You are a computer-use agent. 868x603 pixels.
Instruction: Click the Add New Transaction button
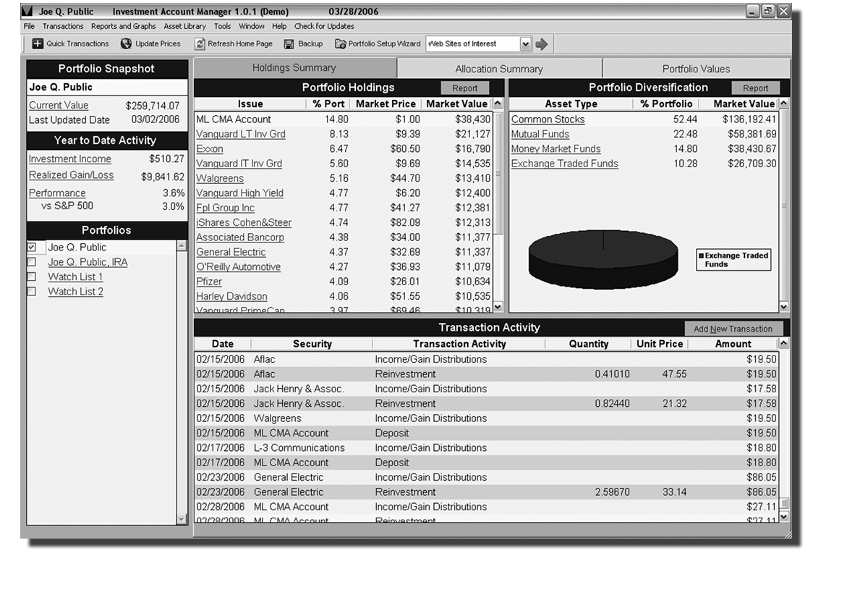pyautogui.click(x=733, y=329)
